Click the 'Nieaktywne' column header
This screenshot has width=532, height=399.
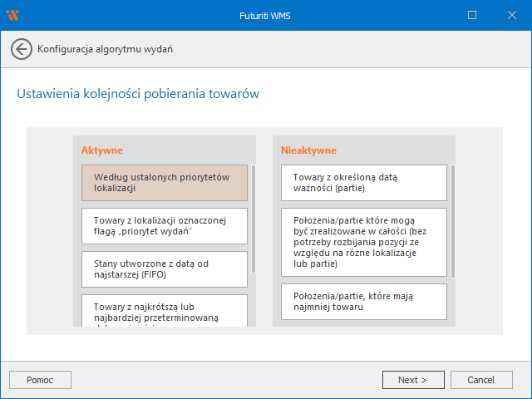[x=308, y=150]
